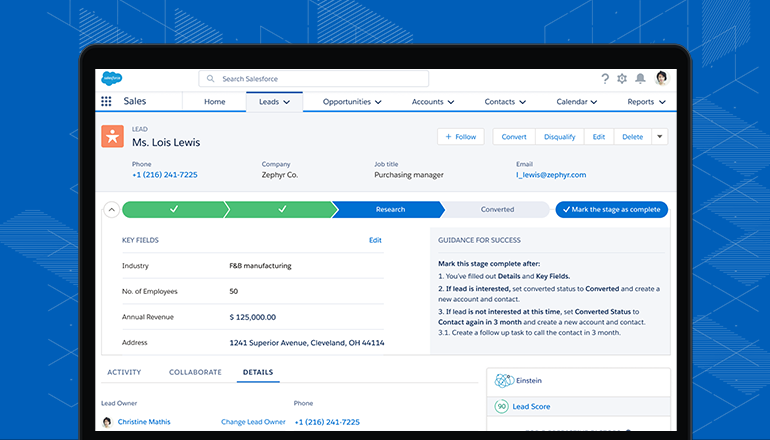Click the Change Lead Owner link
Screen dimensions: 770x440
tap(253, 422)
